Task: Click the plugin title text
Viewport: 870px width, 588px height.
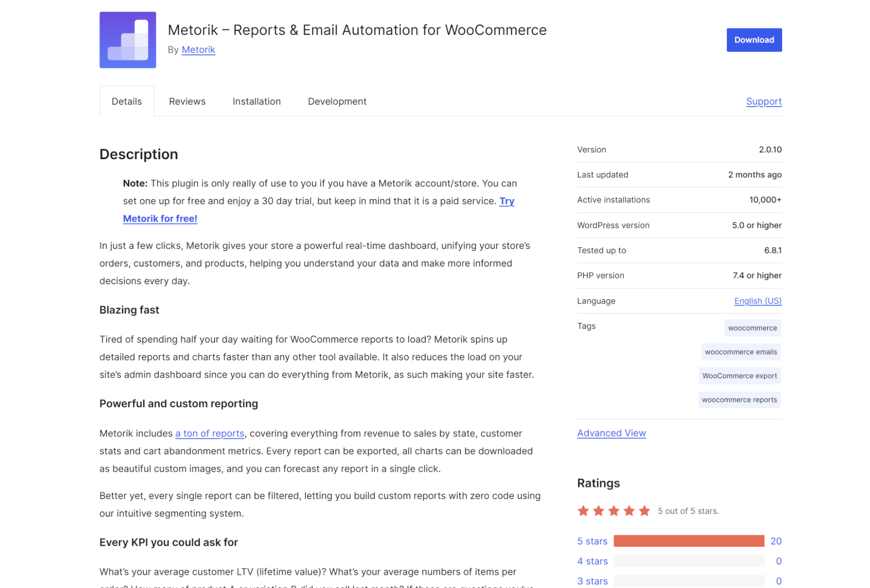Action: point(357,30)
